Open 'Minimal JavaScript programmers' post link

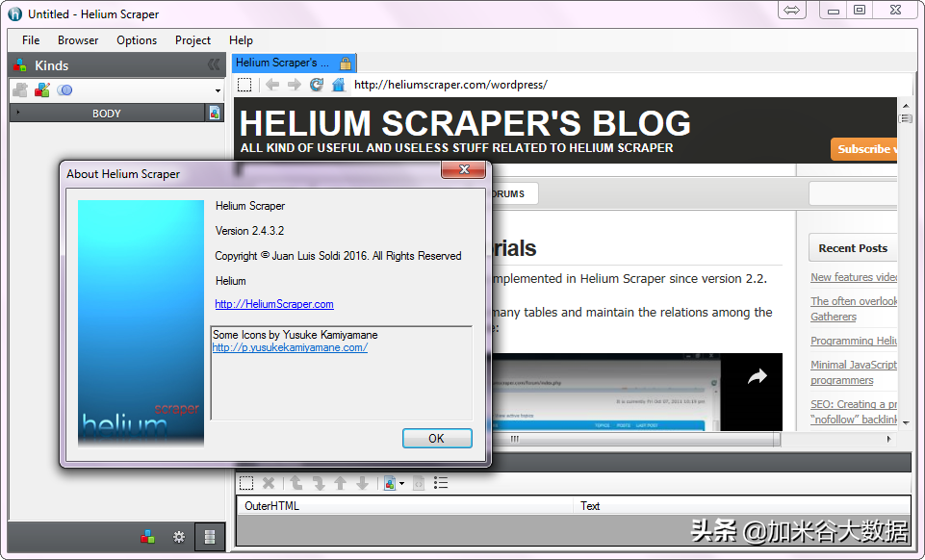[x=854, y=372]
